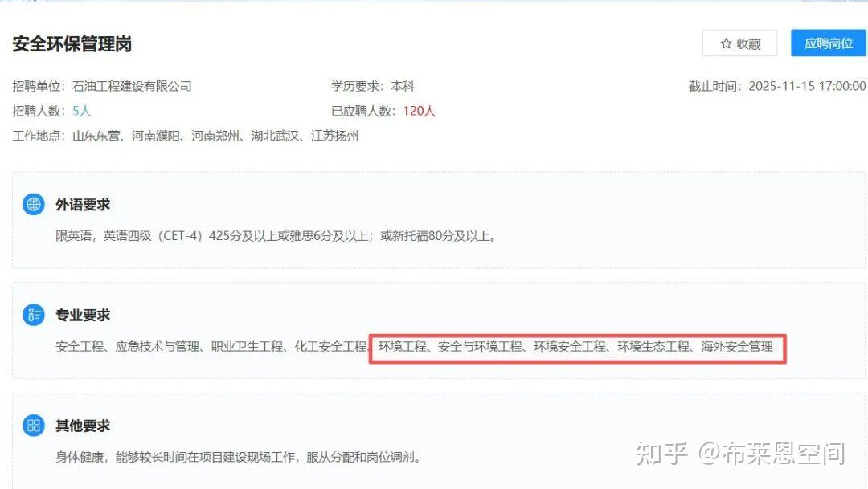Click the 海外安全管理 major text
The image size is (868, 489).
[737, 347]
